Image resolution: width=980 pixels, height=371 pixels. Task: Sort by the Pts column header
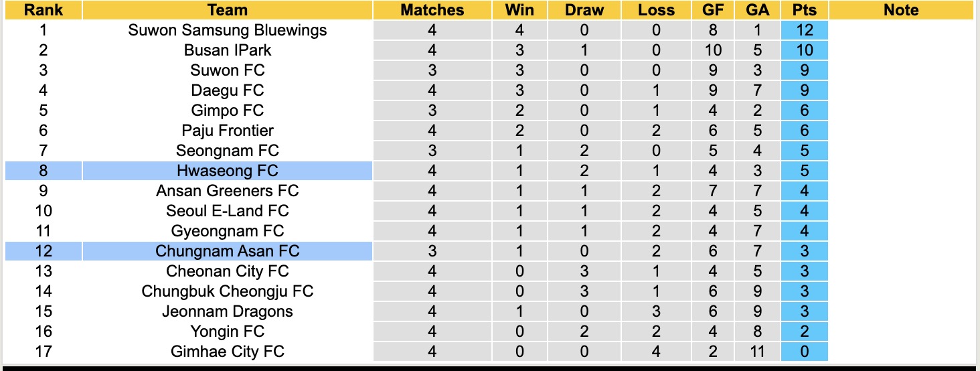click(x=804, y=10)
